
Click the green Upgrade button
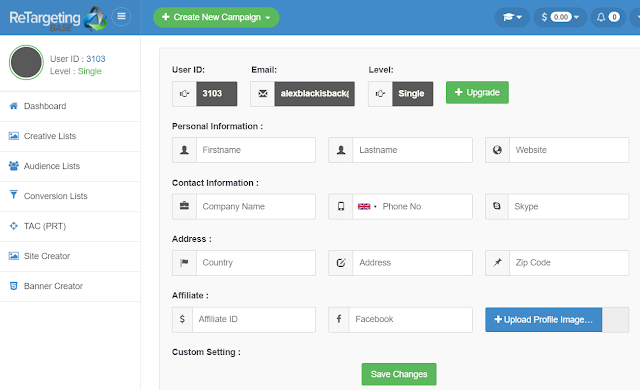pos(477,92)
